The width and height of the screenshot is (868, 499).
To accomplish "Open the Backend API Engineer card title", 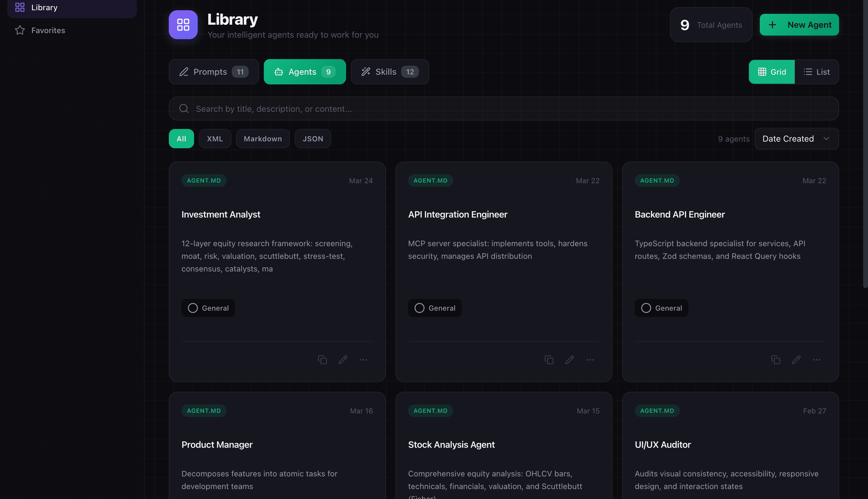I will (x=680, y=215).
